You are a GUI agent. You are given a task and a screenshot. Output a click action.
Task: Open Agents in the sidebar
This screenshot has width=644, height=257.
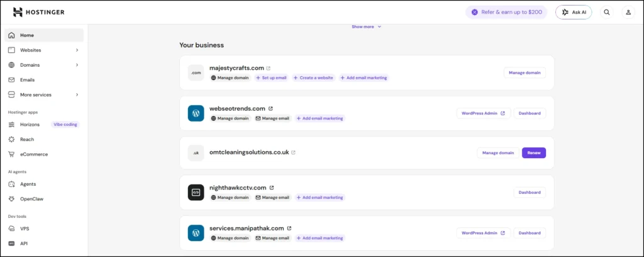44,184
